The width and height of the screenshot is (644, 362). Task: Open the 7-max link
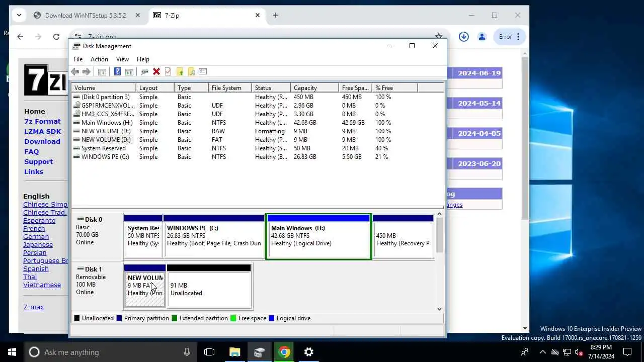coord(34,307)
